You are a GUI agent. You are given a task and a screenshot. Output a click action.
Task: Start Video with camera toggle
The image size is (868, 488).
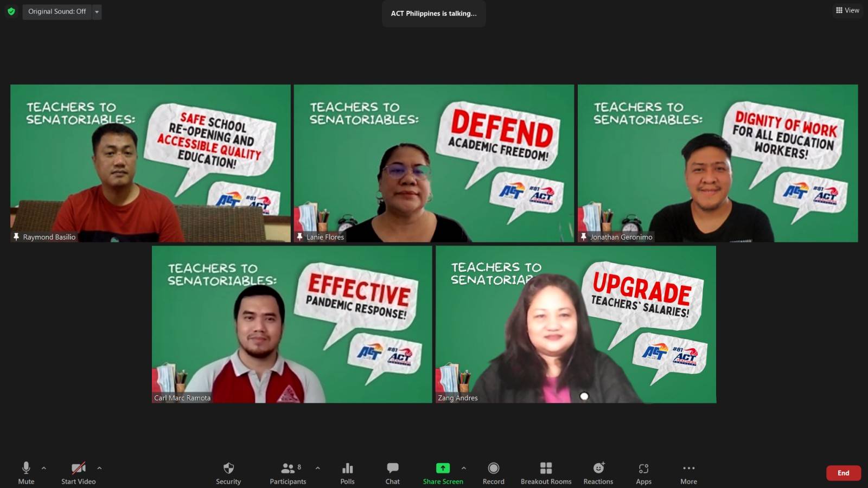pos(78,473)
